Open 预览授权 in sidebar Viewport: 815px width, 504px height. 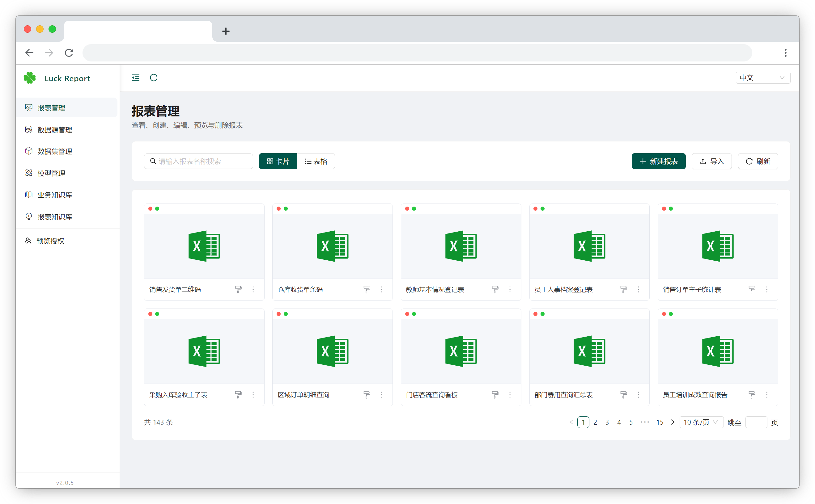pos(67,241)
